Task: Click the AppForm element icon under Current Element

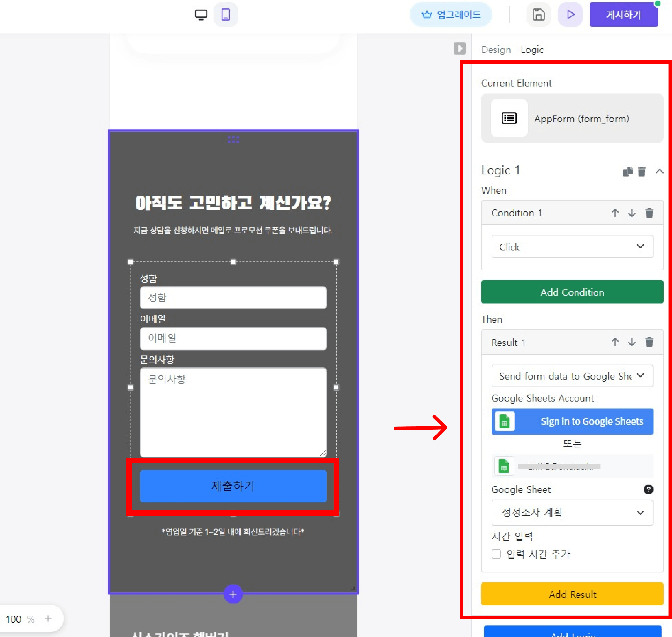Action: coord(509,118)
